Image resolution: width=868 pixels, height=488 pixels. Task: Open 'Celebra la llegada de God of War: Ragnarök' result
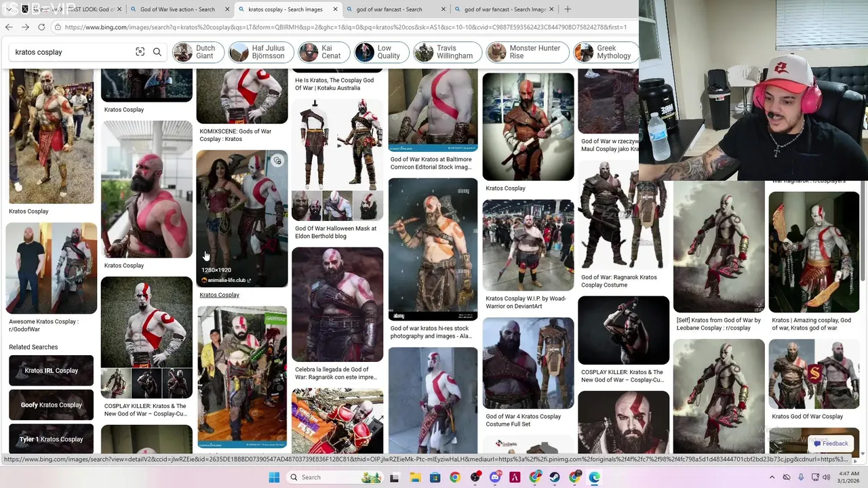[x=336, y=373]
